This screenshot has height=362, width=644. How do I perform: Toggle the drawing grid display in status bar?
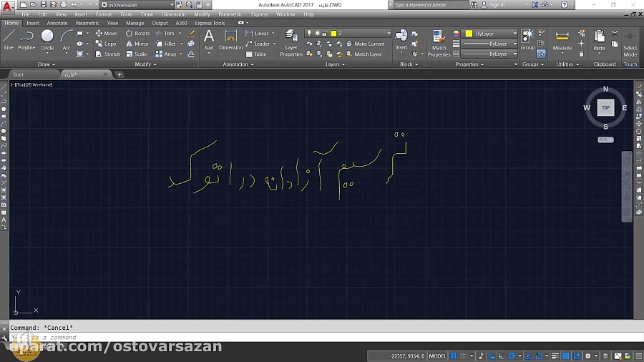(x=453, y=356)
